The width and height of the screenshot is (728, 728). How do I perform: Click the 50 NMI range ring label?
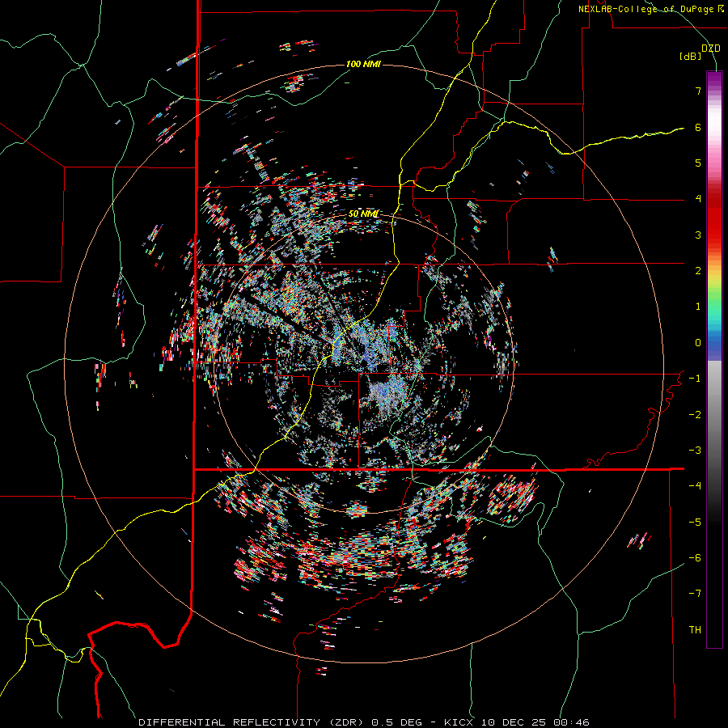point(363,214)
